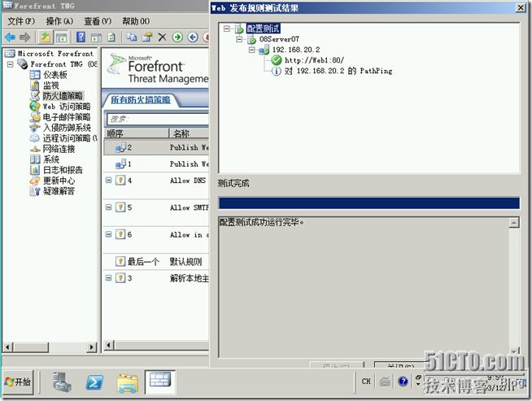Open 日志和报告 node
The height and width of the screenshot is (401, 532).
coord(63,170)
